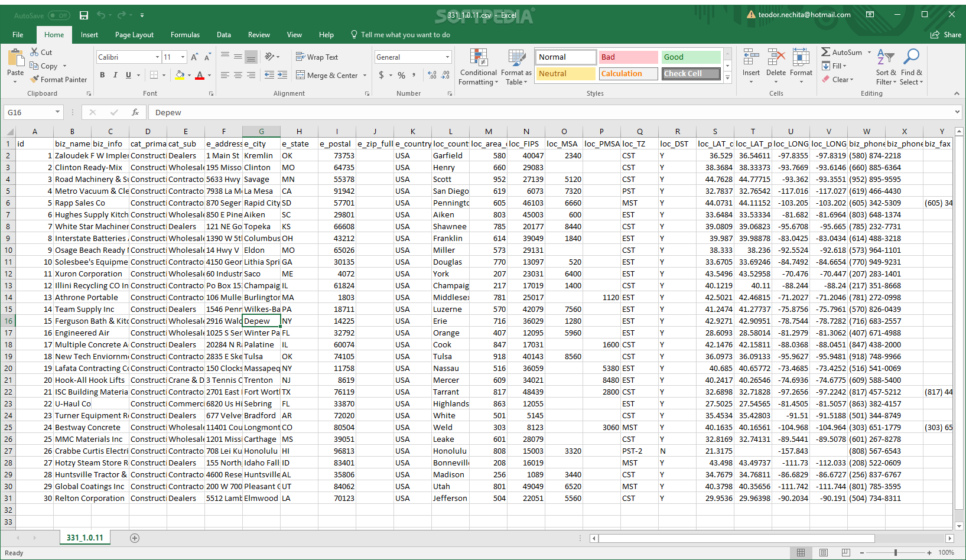The width and height of the screenshot is (966, 560).
Task: Click the red Font Color A
Action: point(200,75)
